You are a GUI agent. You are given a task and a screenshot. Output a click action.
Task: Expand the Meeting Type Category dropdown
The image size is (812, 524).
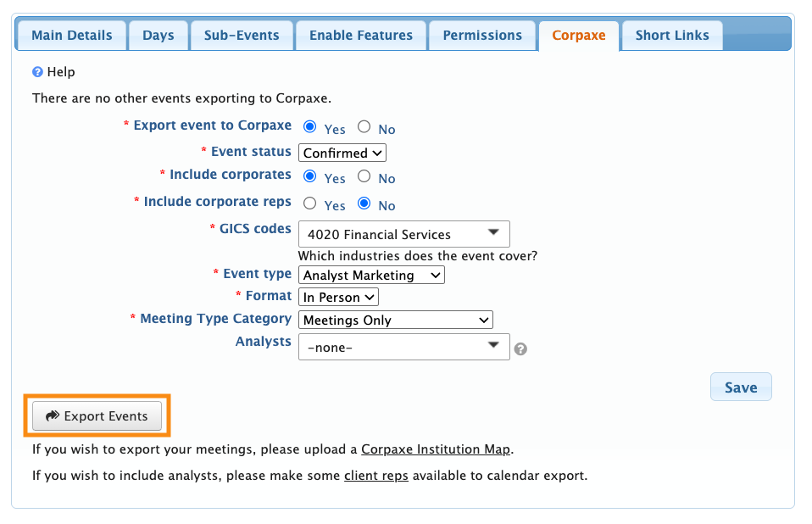pyautogui.click(x=395, y=321)
